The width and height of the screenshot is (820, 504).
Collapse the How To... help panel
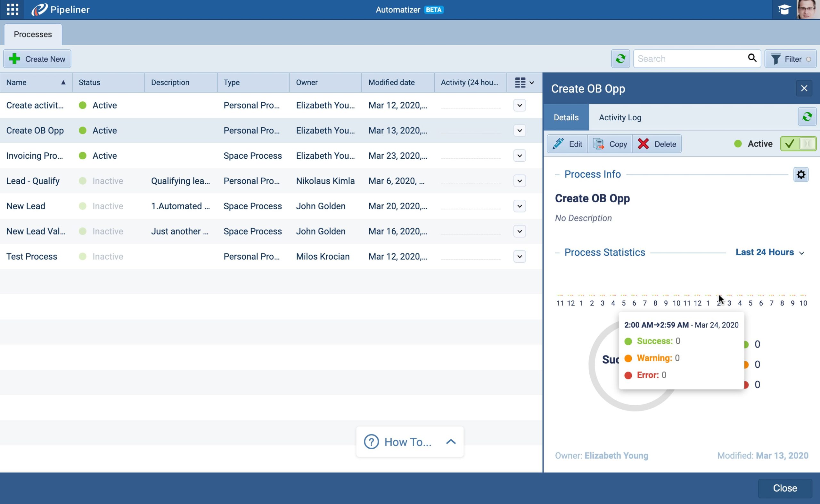450,442
